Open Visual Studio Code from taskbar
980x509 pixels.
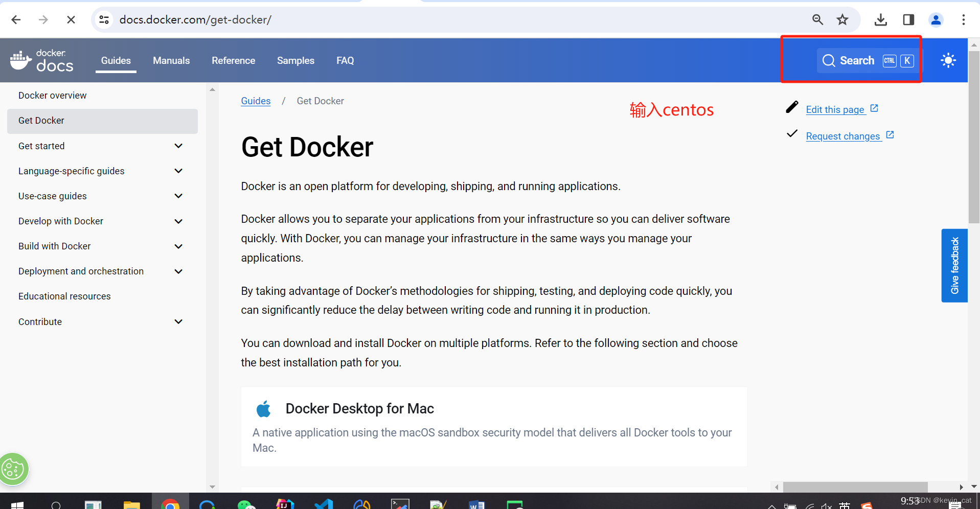pos(324,504)
